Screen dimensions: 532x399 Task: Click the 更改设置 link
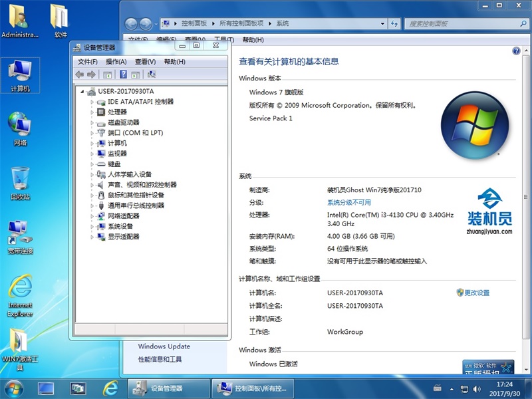click(476, 293)
